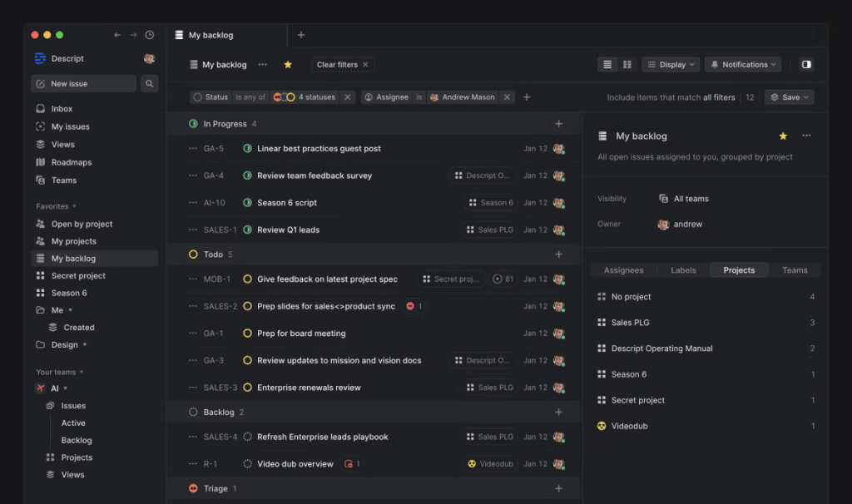Switch to Assignees tab

(624, 270)
